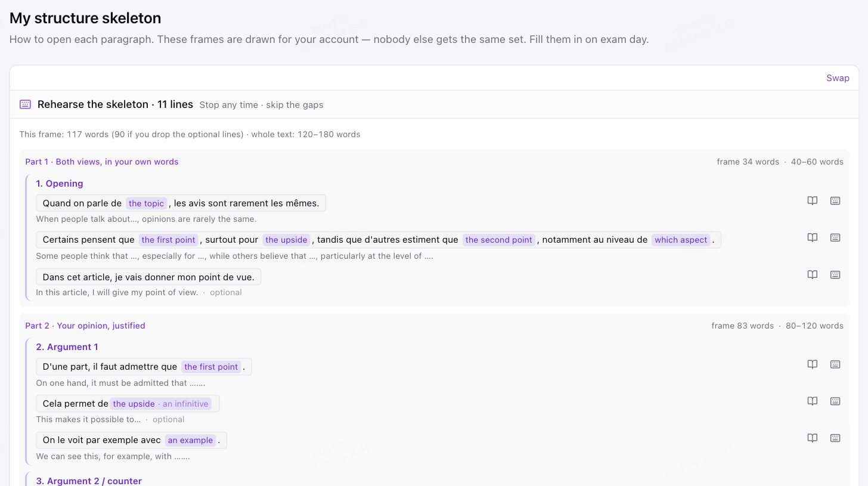This screenshot has width=868, height=486.
Task: Click the keyboard icon for "Quand on parle de" line
Action: (x=835, y=201)
